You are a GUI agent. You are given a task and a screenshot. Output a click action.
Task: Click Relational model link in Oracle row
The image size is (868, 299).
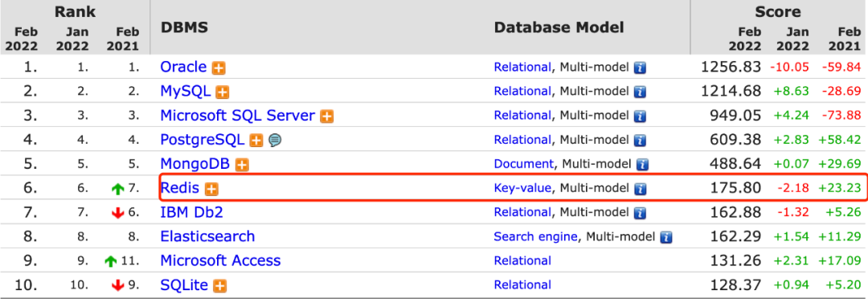(x=522, y=68)
